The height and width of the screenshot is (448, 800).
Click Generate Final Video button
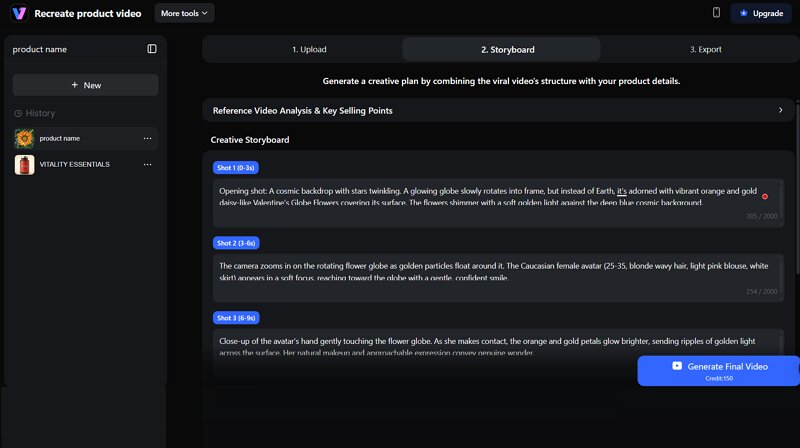718,370
